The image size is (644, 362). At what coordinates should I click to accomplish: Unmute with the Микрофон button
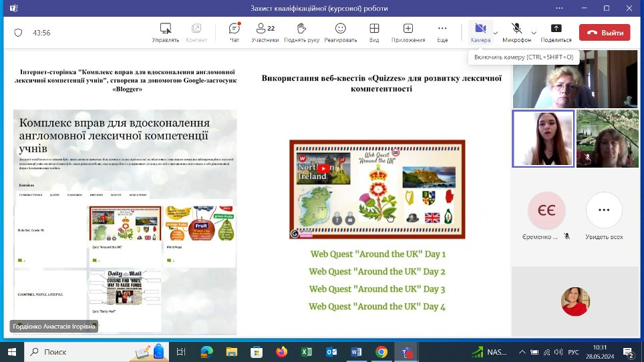tap(516, 33)
